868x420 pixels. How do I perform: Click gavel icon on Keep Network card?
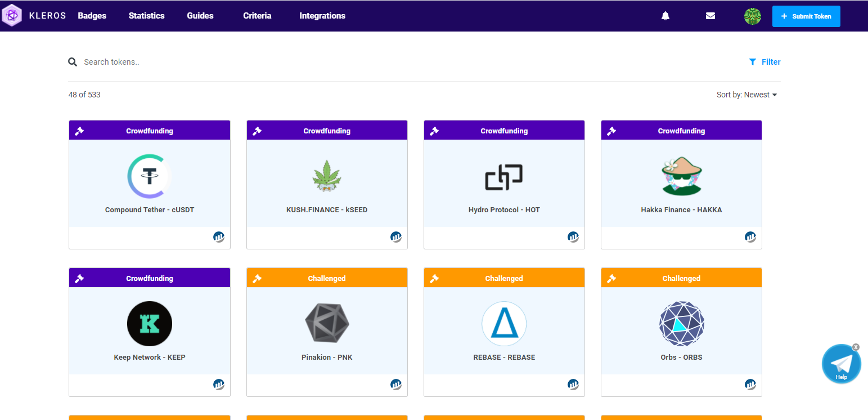tap(79, 278)
